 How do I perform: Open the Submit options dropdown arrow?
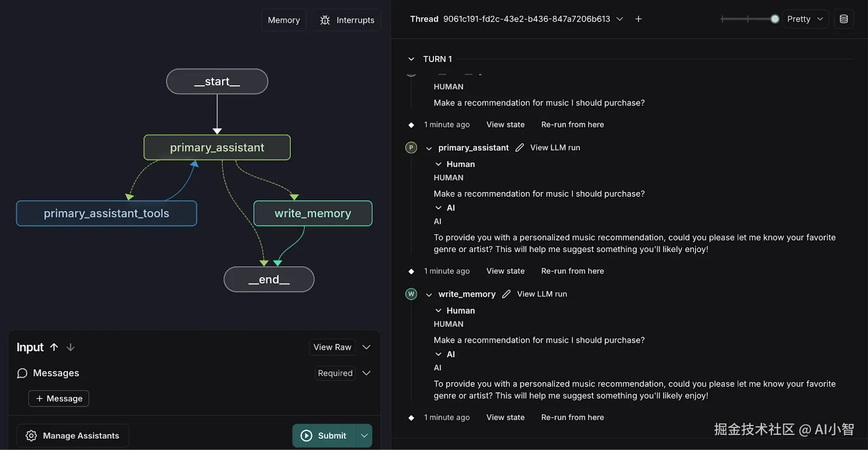click(x=365, y=436)
